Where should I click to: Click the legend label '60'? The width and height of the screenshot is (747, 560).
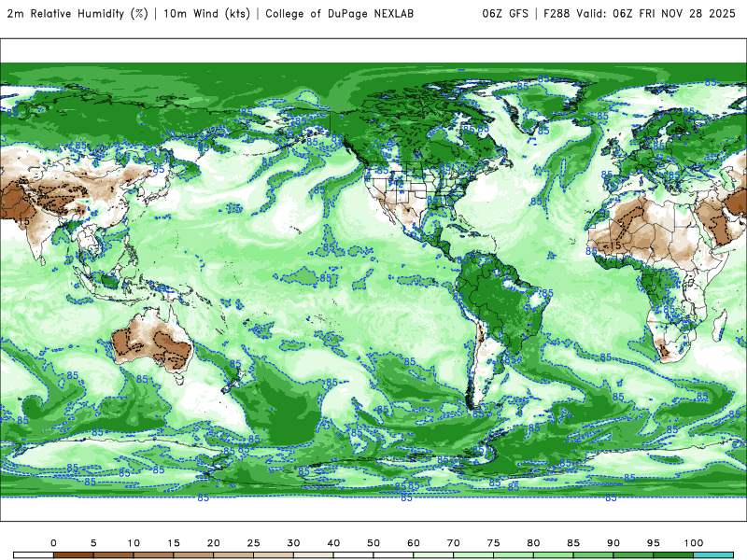tap(414, 543)
